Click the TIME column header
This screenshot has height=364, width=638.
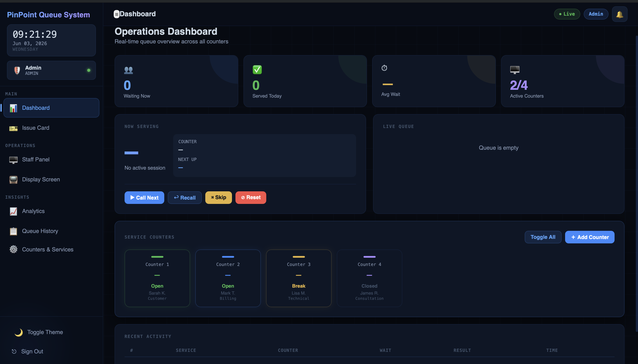552,351
